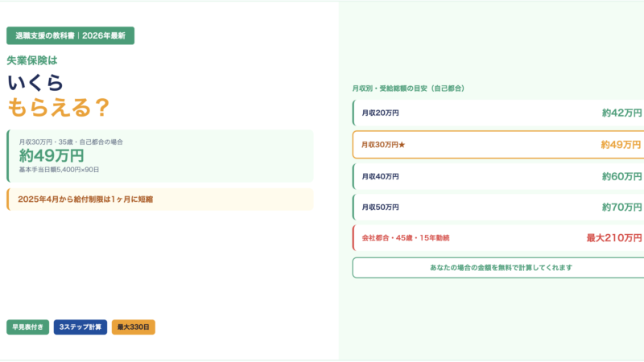This screenshot has height=362, width=644.
Task: Click the あなたの場合の金額を無料で計算してくれます button
Action: [x=500, y=268]
